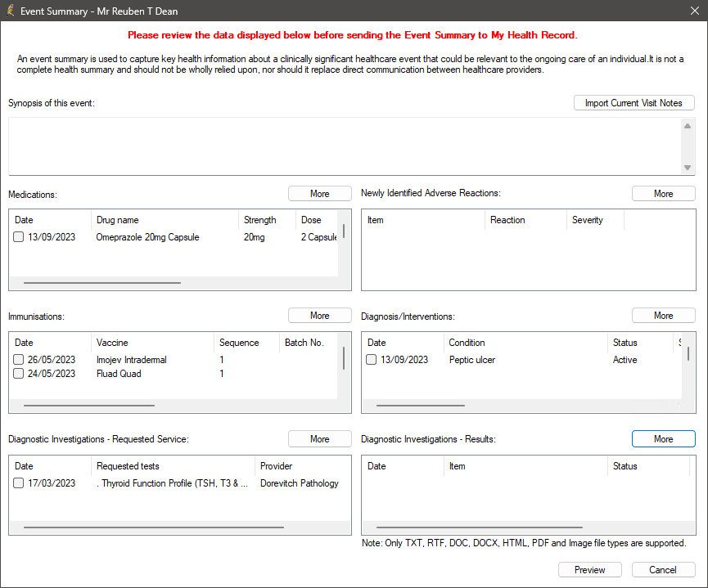The height and width of the screenshot is (588, 708).
Task: Click the application icon in title bar
Action: [10, 11]
